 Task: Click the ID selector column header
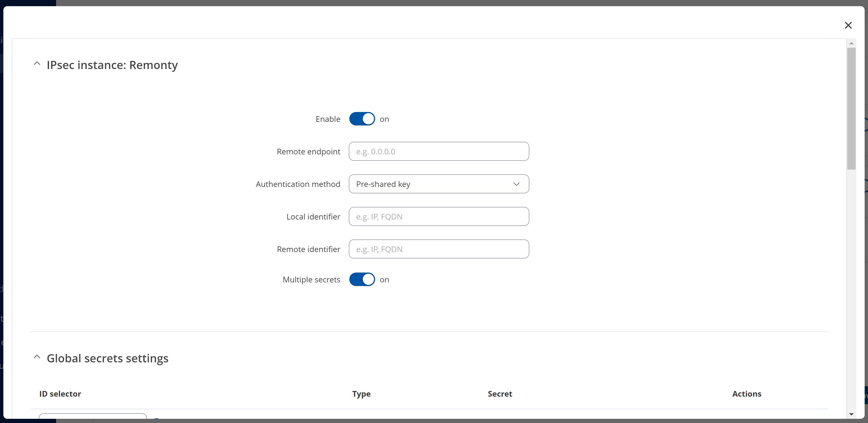coord(60,394)
